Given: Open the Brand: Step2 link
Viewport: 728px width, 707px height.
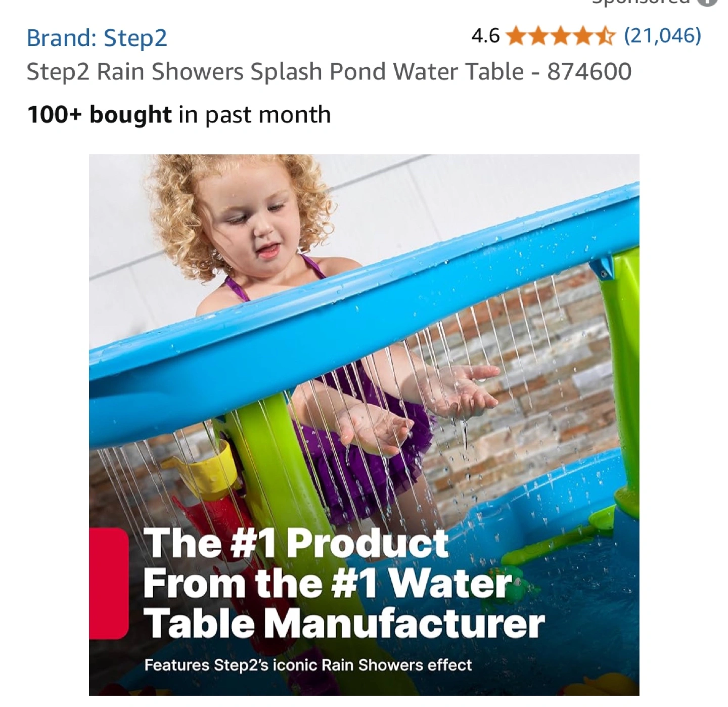Looking at the screenshot, I should (x=97, y=38).
